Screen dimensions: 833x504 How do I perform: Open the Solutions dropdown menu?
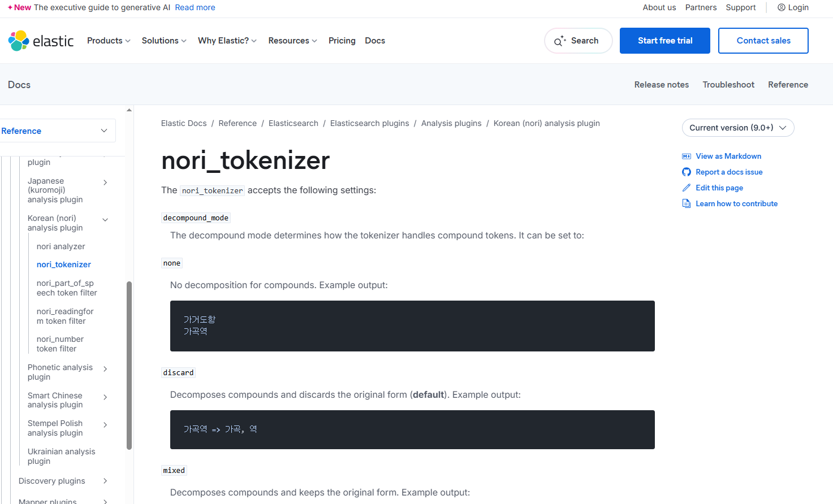click(164, 41)
